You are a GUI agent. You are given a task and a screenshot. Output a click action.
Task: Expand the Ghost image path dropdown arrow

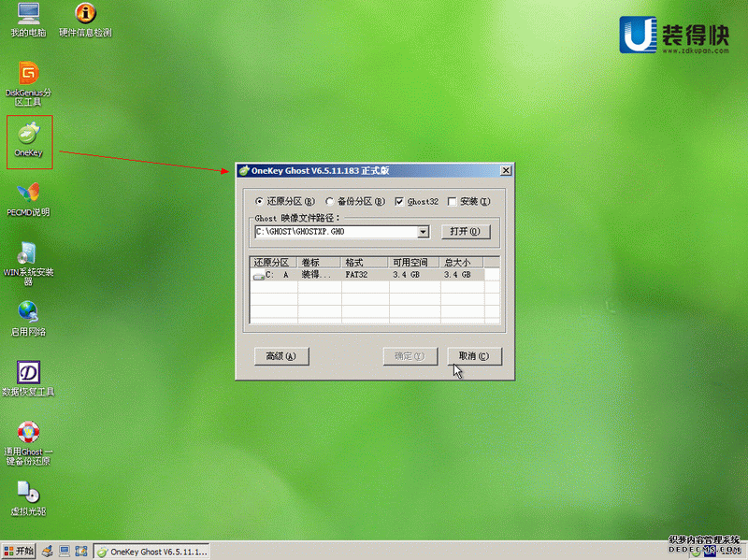point(424,232)
